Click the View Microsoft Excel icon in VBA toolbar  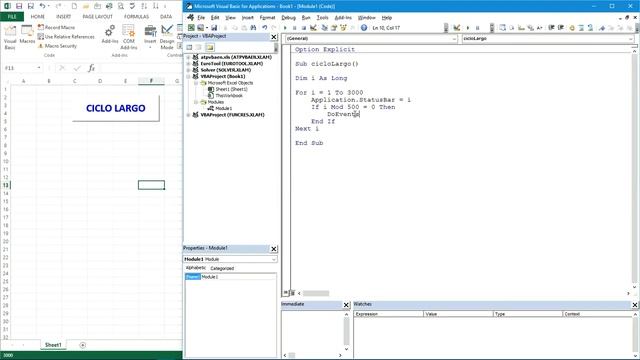(x=191, y=28)
